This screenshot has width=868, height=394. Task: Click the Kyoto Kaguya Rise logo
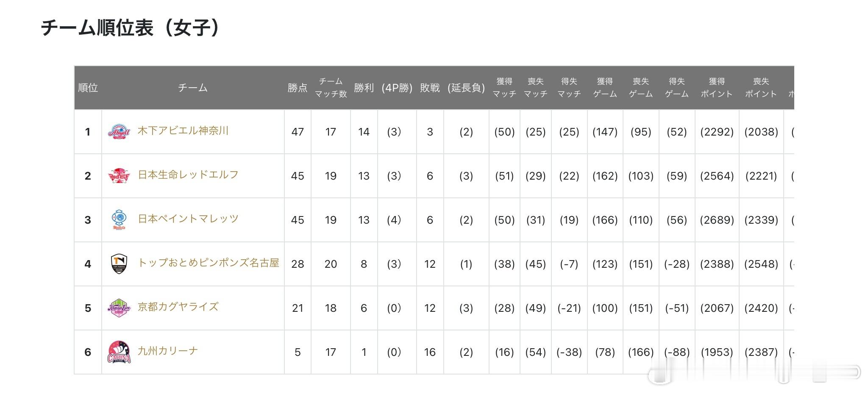(119, 308)
